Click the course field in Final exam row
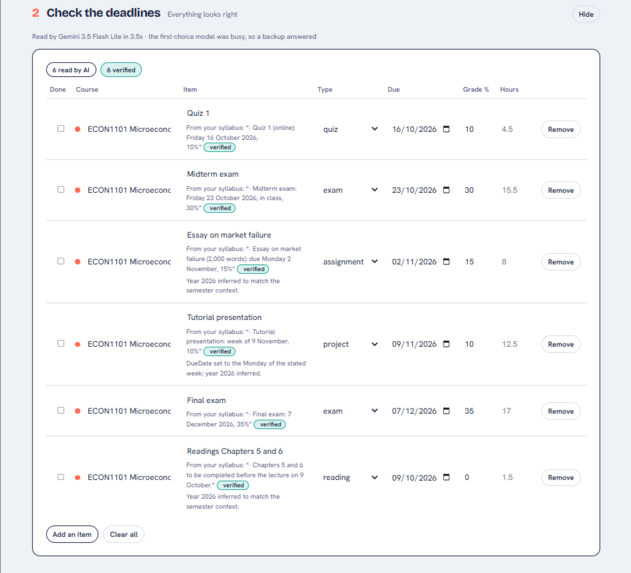The height and width of the screenshot is (573, 631). 129,411
